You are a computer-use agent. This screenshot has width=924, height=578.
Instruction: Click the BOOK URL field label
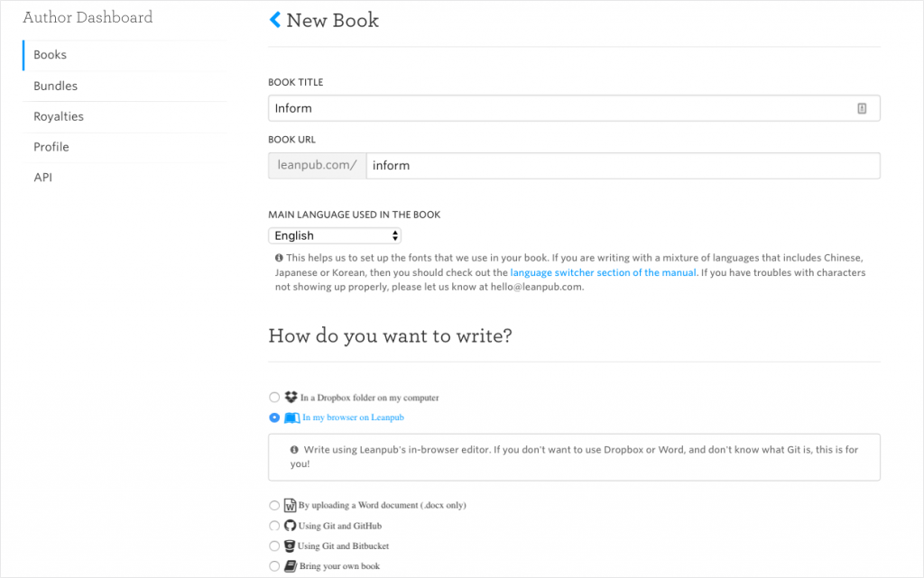coord(291,140)
